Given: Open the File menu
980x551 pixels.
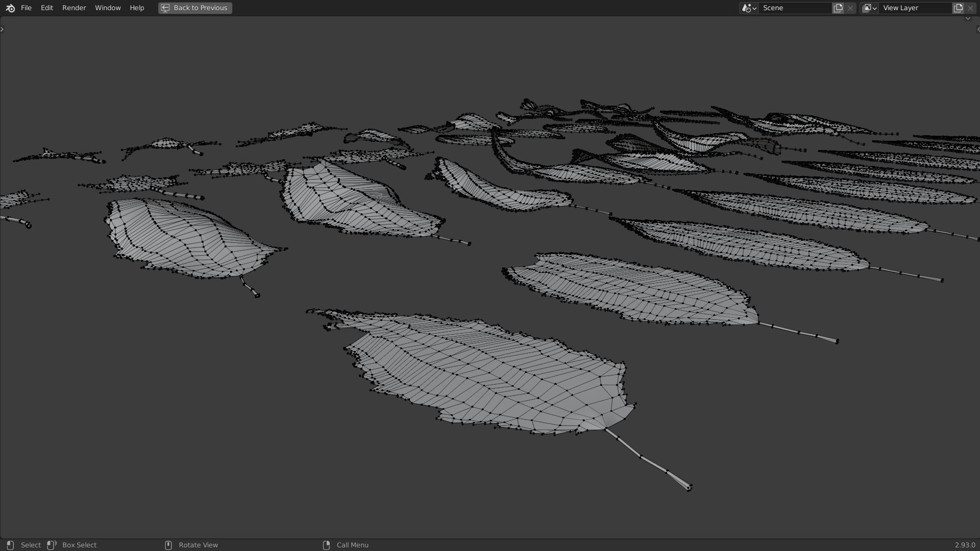Looking at the screenshot, I should pyautogui.click(x=26, y=8).
